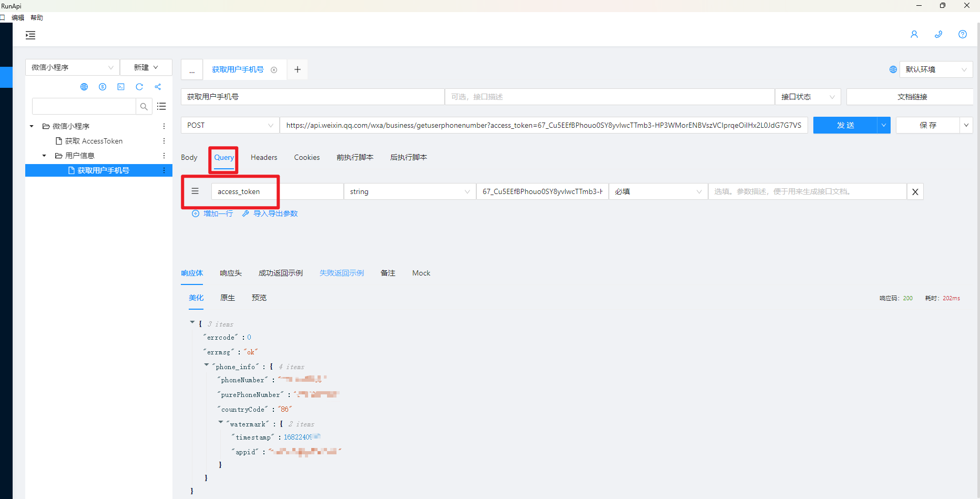Close the 获取用户手机号 tab
980x499 pixels.
[274, 70]
